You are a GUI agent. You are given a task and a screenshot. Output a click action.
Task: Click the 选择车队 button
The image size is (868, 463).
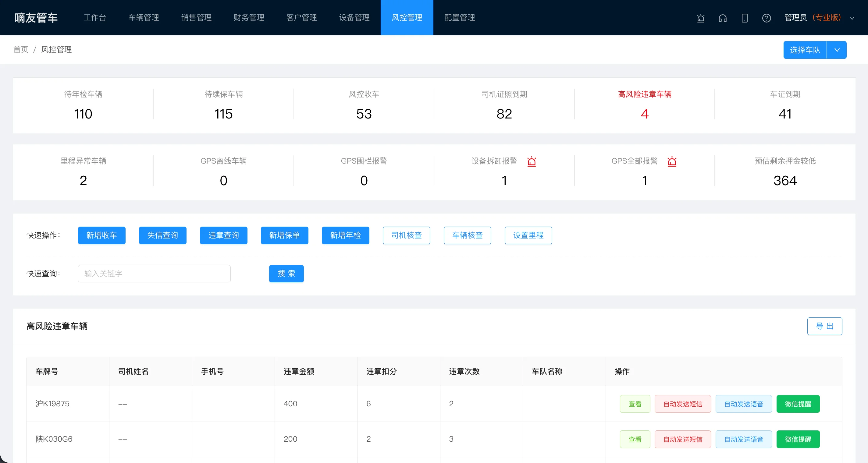click(805, 50)
